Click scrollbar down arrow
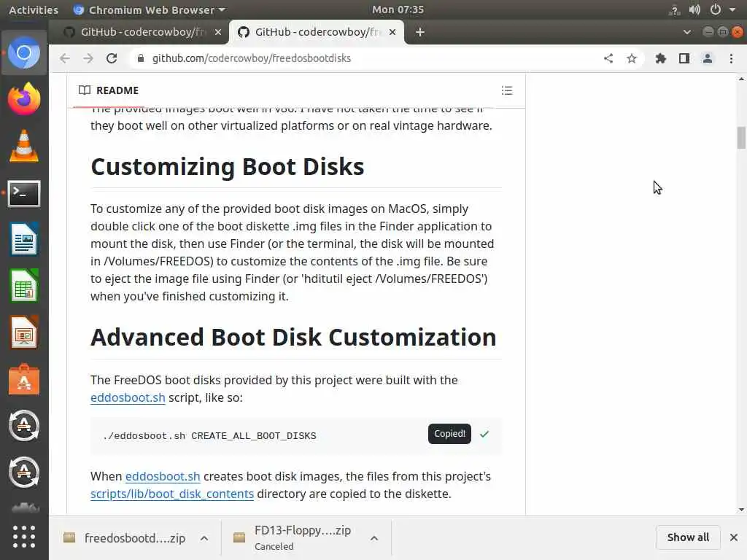 pyautogui.click(x=741, y=510)
